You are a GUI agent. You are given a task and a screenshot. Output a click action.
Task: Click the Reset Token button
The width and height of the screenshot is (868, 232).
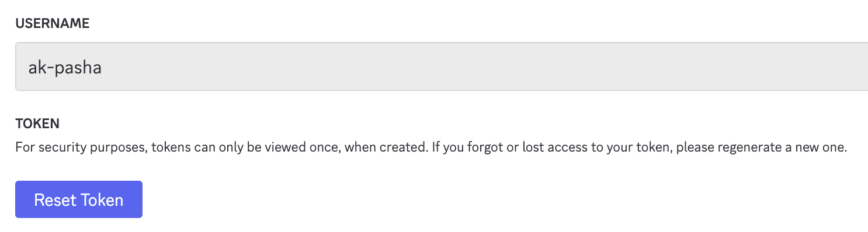(x=79, y=199)
